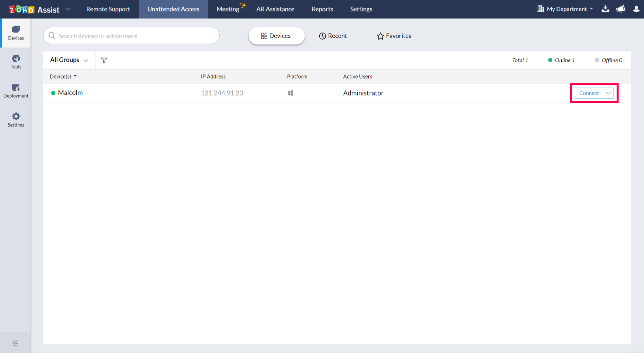Open the Tools section from the sidebar
The width and height of the screenshot is (644, 353).
pos(16,62)
